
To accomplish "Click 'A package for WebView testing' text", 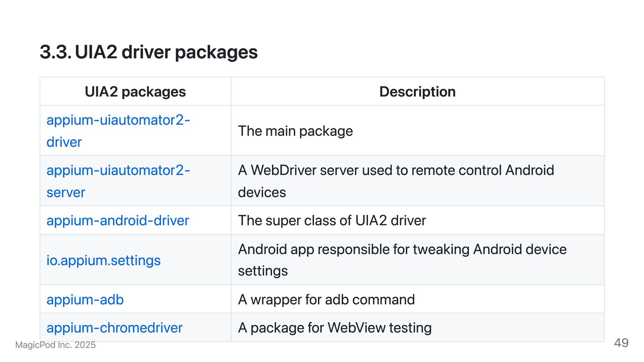I will tap(334, 327).
